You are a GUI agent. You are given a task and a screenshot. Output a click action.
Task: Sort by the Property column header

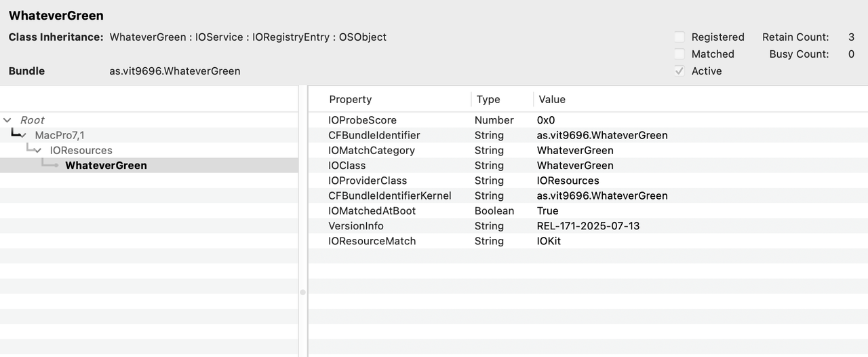351,99
